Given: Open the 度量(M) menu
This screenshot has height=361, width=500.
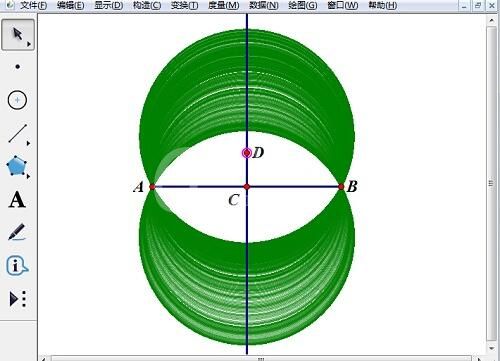Looking at the screenshot, I should [x=223, y=5].
